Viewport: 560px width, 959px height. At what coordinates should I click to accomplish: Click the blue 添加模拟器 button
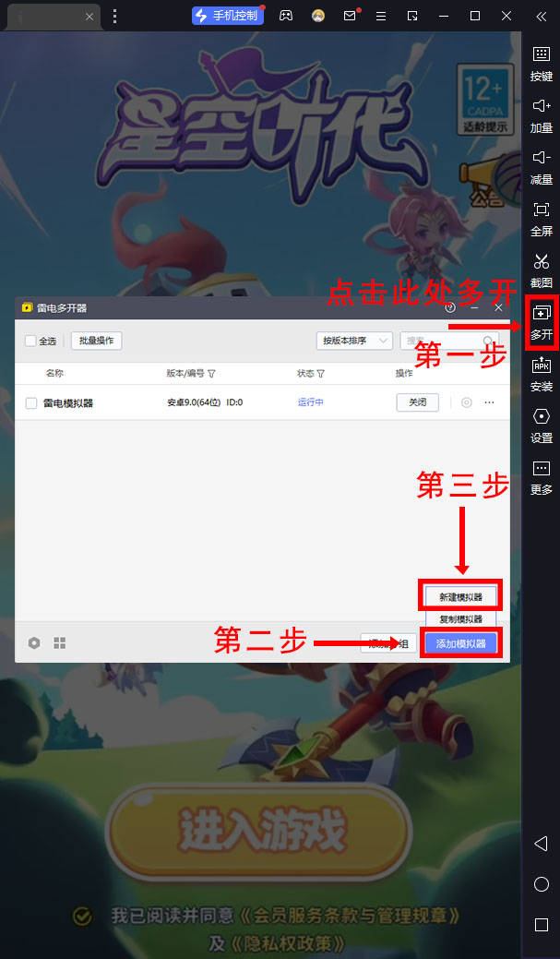[x=461, y=643]
